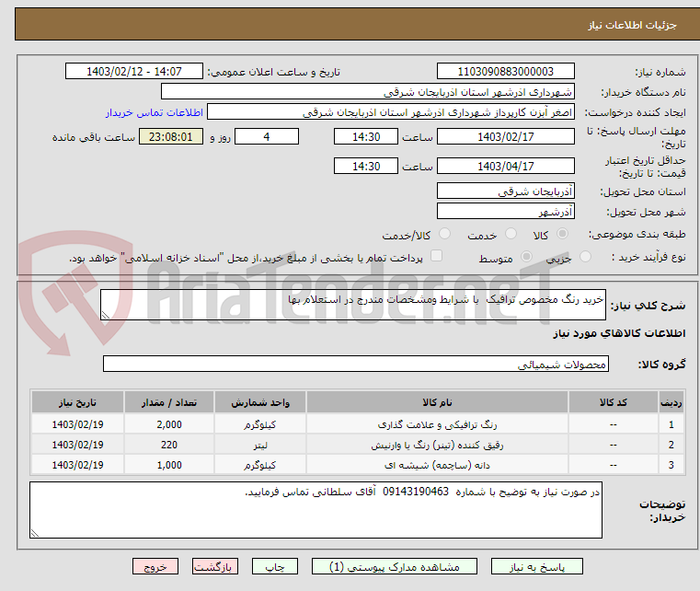Toggle the اسناد خزانه اسلامی payment checkbox
The image size is (700, 591).
(x=436, y=256)
